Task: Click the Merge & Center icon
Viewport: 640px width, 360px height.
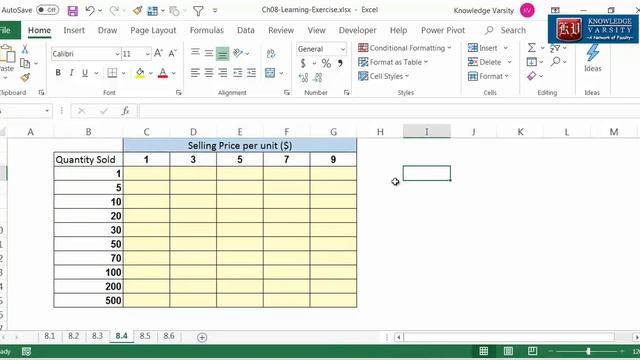Action: [x=270, y=73]
